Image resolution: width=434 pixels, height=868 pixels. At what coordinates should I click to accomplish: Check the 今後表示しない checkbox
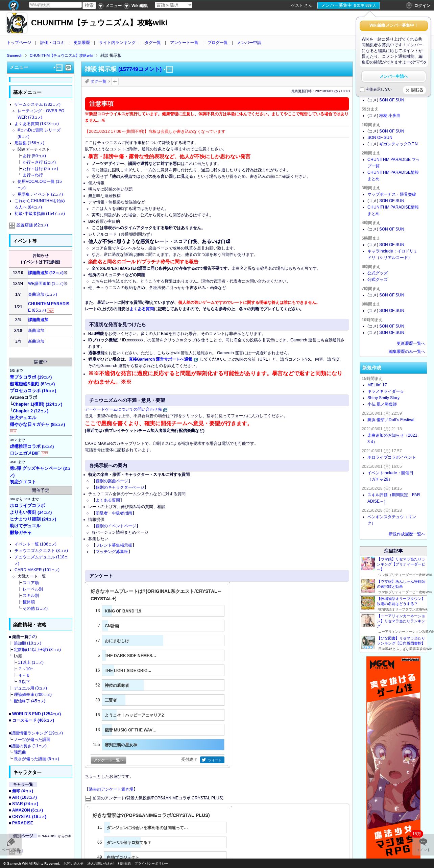point(362,90)
